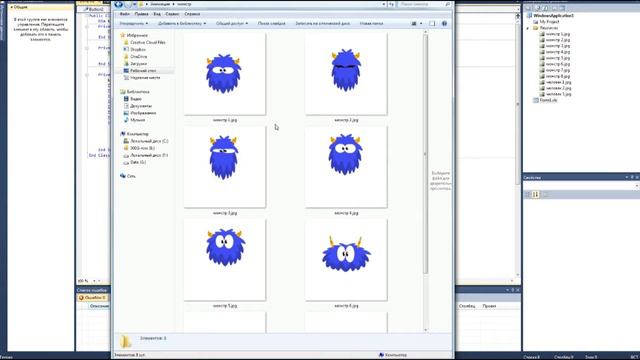The height and width of the screenshot is (360, 640).
Task: Select Сеть in the navigation pane
Action: [x=128, y=176]
